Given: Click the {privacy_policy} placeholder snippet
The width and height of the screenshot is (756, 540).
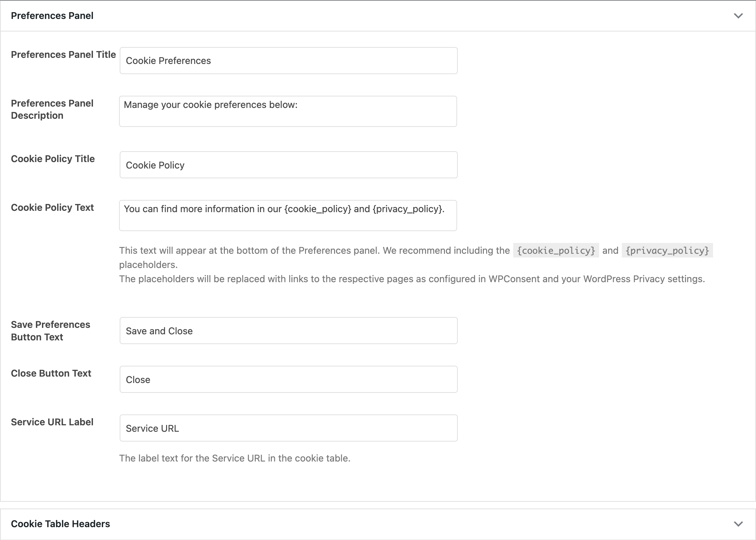Looking at the screenshot, I should click(667, 250).
